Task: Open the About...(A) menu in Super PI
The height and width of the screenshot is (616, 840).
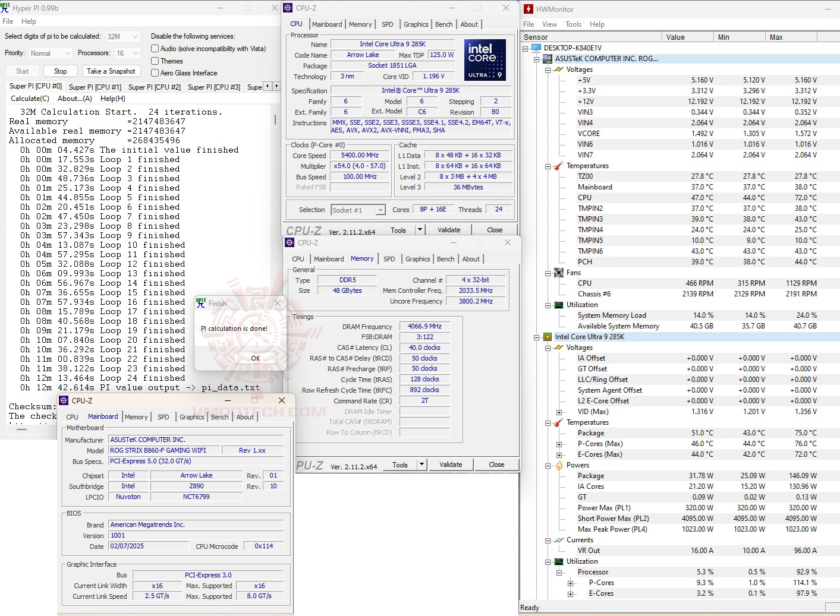Action: tap(75, 99)
